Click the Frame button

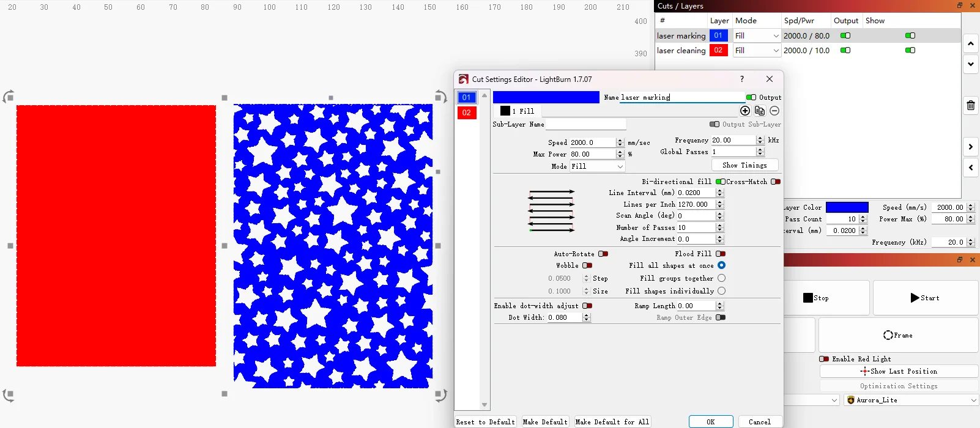tap(898, 335)
